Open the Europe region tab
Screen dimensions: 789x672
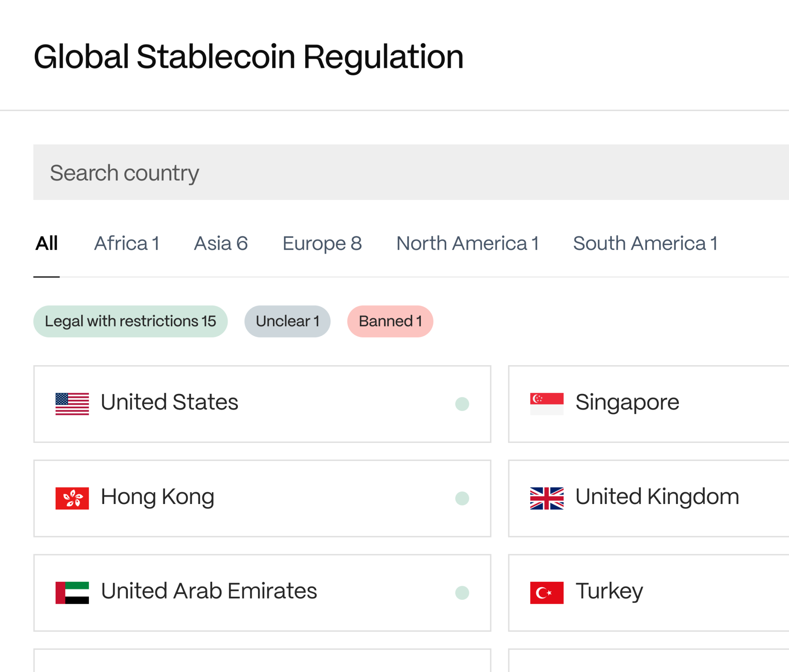(322, 243)
